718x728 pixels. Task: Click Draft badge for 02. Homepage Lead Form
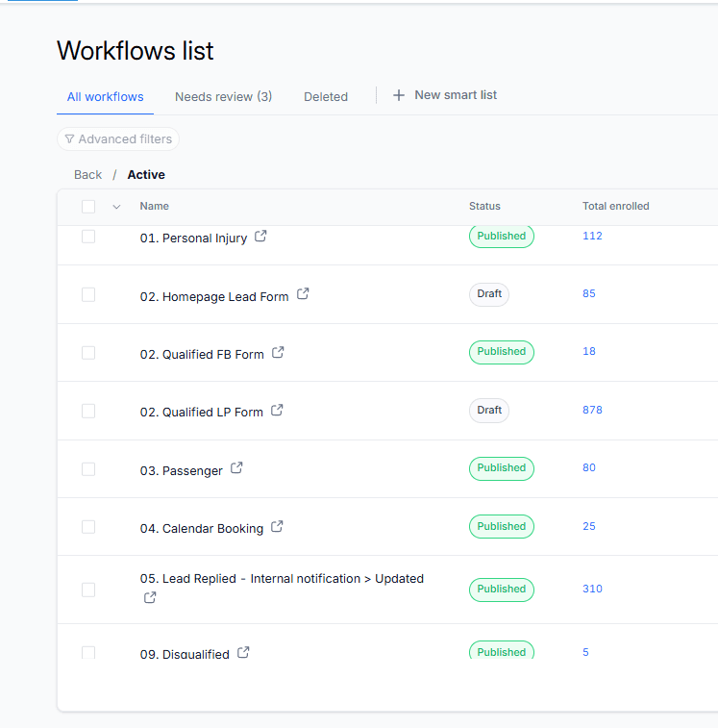pyautogui.click(x=489, y=294)
